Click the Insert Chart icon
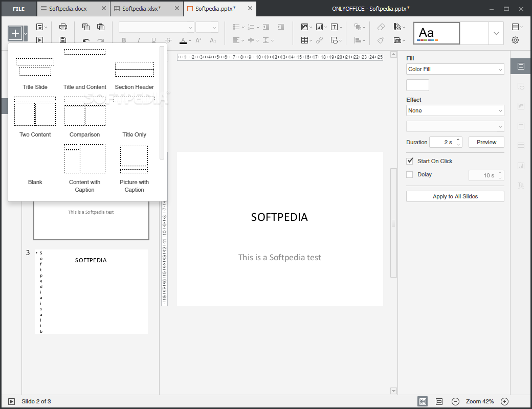 coord(319,27)
